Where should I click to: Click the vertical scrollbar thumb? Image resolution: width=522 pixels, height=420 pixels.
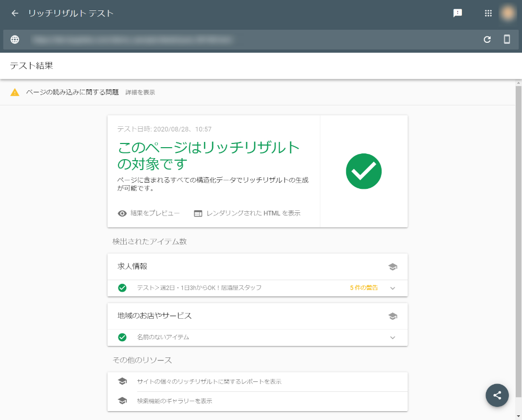click(x=518, y=241)
